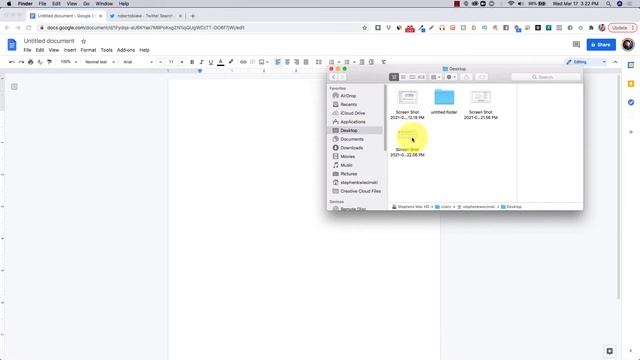Increase font size with plus button
This screenshot has height=360, width=640.
pos(182,62)
